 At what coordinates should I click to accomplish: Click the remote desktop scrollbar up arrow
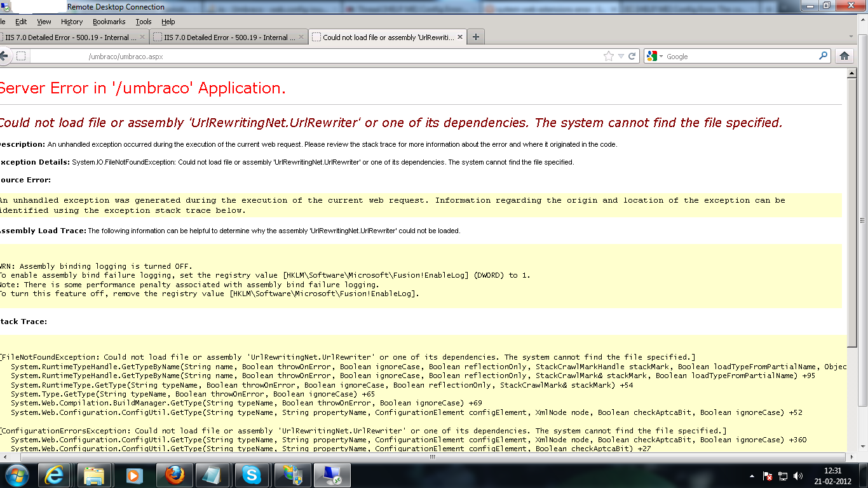[x=862, y=21]
